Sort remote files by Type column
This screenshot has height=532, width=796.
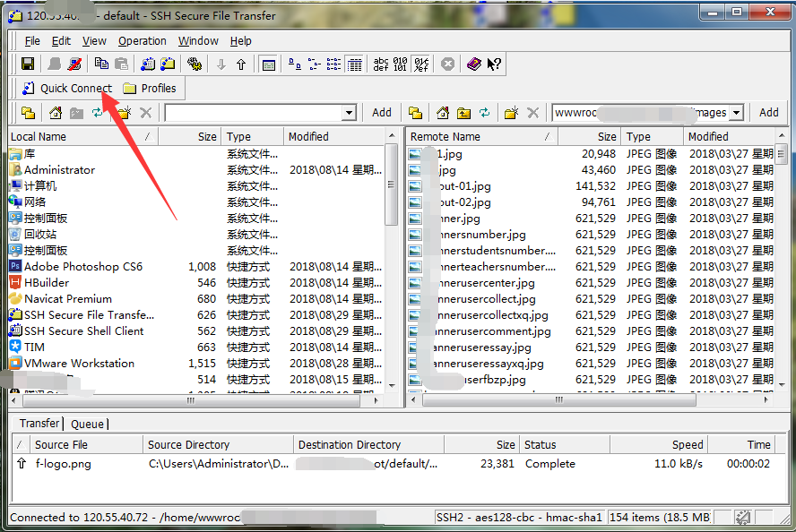coord(653,136)
